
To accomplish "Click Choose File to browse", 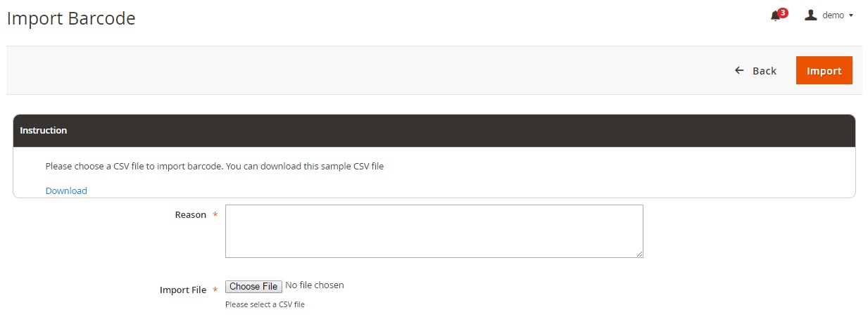I will coord(253,286).
